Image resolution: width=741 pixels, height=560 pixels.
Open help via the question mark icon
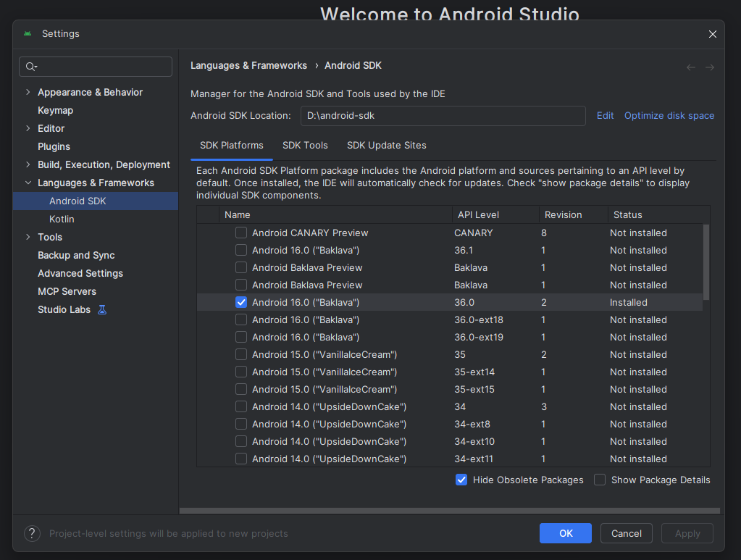click(32, 533)
